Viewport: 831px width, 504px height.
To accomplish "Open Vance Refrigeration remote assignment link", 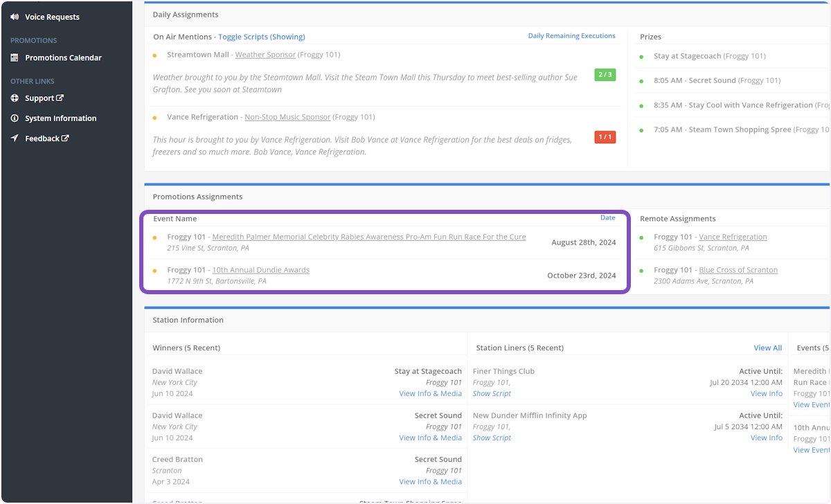I will [x=733, y=237].
